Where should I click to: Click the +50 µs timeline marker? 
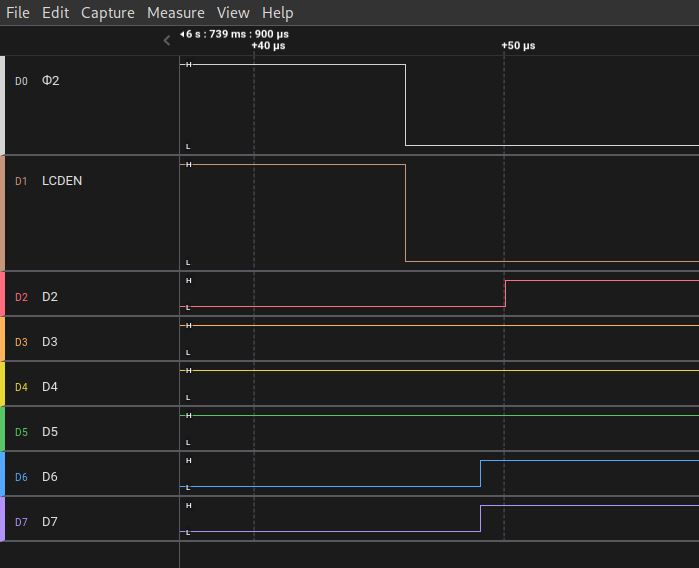click(x=518, y=46)
